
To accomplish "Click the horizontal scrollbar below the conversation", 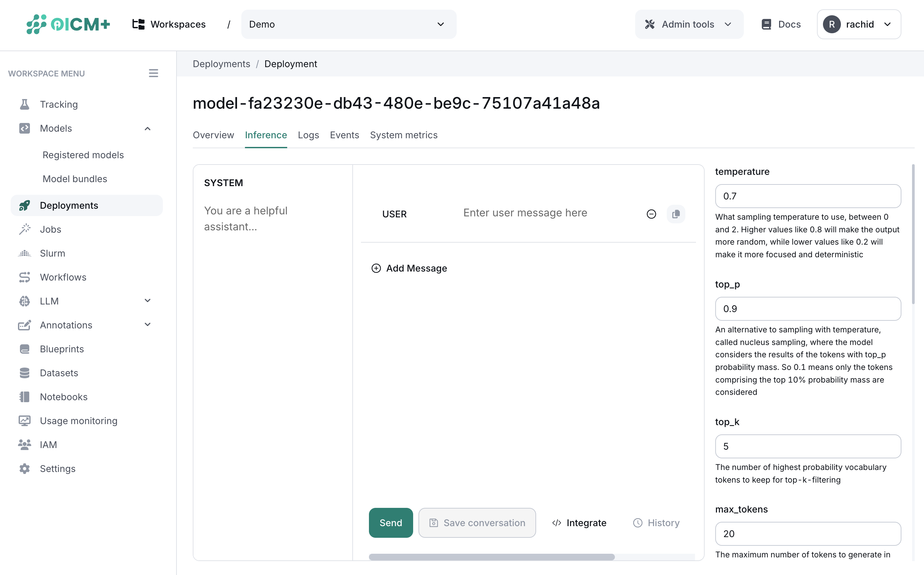I will (491, 557).
